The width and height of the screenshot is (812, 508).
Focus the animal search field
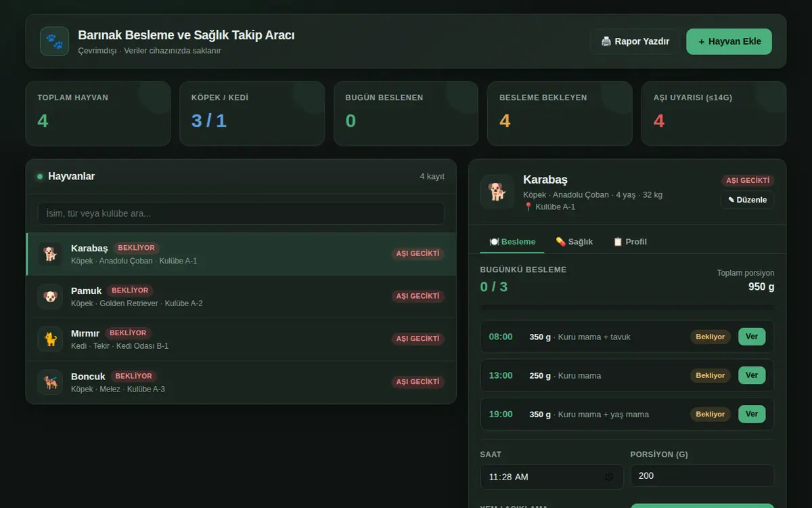click(x=241, y=213)
